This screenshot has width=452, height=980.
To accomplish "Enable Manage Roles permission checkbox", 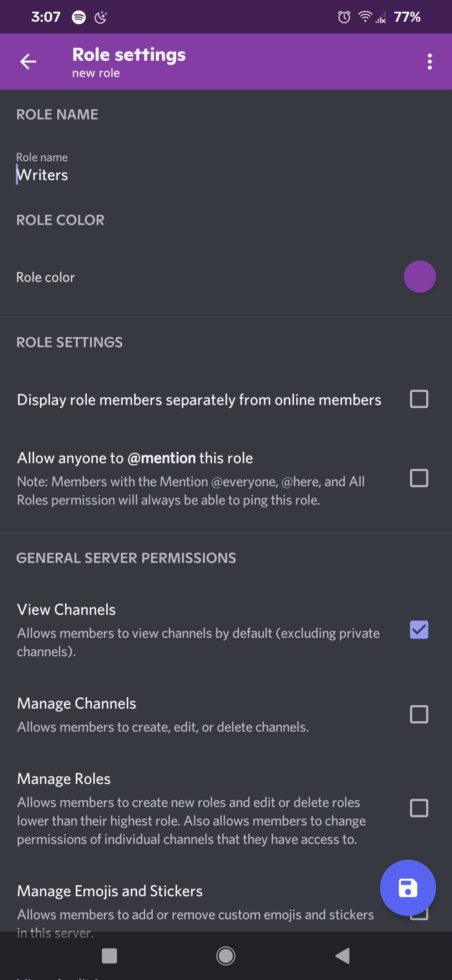I will 419,808.
